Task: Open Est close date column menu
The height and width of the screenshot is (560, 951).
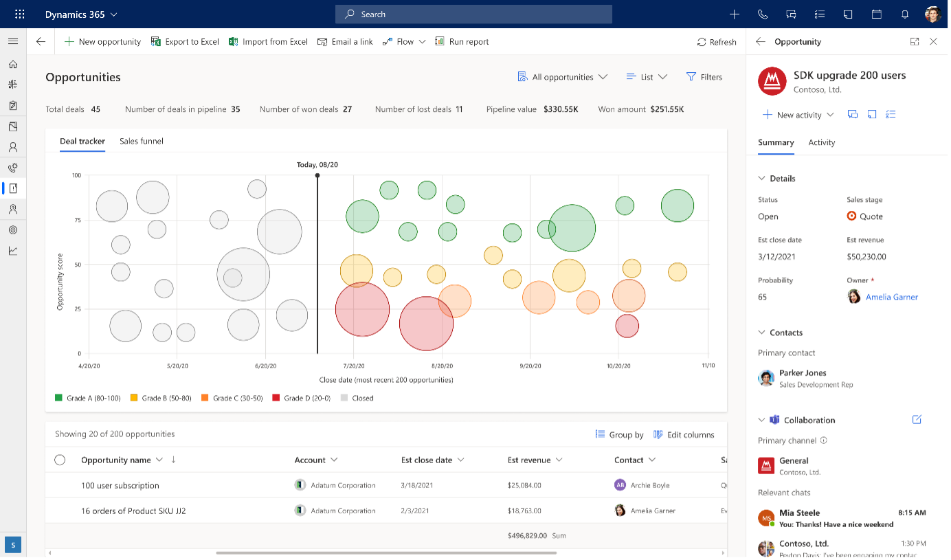Action: (x=460, y=460)
